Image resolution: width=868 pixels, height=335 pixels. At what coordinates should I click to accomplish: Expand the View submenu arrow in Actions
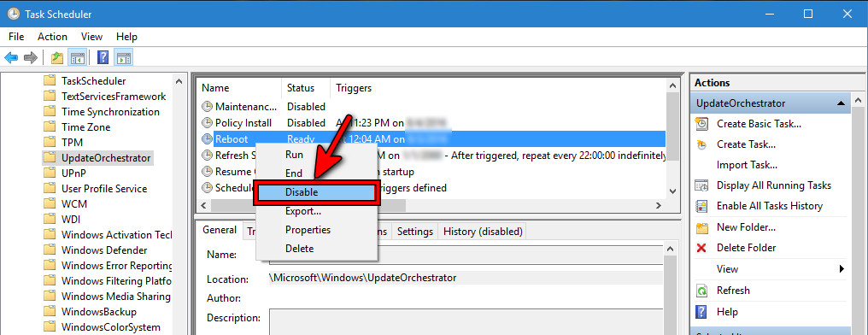(x=842, y=269)
